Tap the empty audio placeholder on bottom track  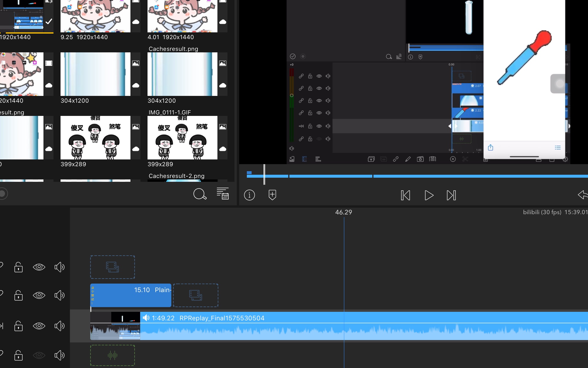pos(113,355)
